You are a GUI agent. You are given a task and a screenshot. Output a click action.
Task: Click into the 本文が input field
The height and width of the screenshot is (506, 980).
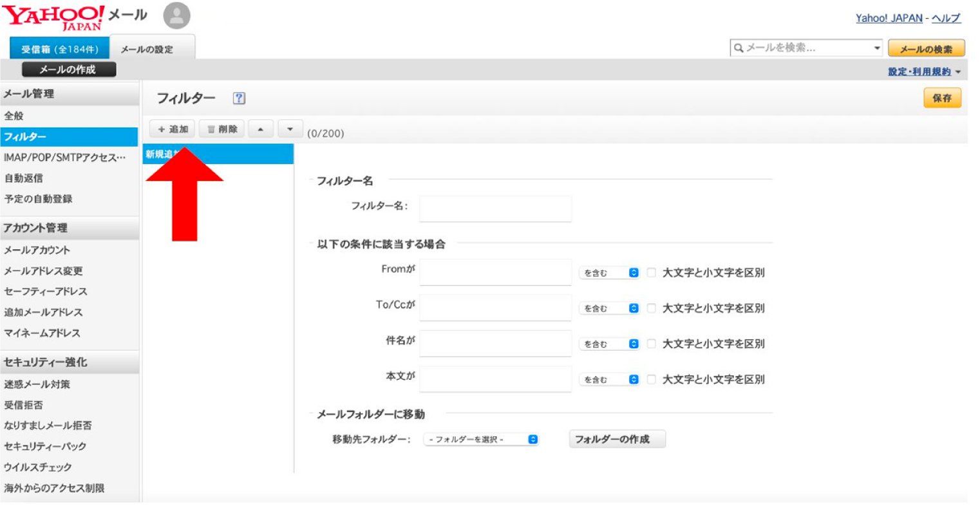point(495,379)
